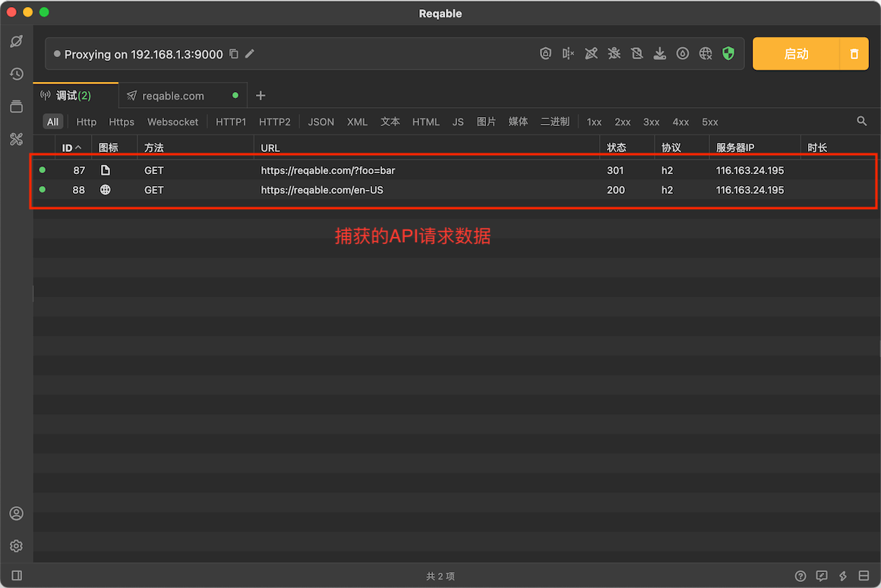Image resolution: width=881 pixels, height=588 pixels.
Task: Click the SSL lock shield icon
Action: (545, 53)
